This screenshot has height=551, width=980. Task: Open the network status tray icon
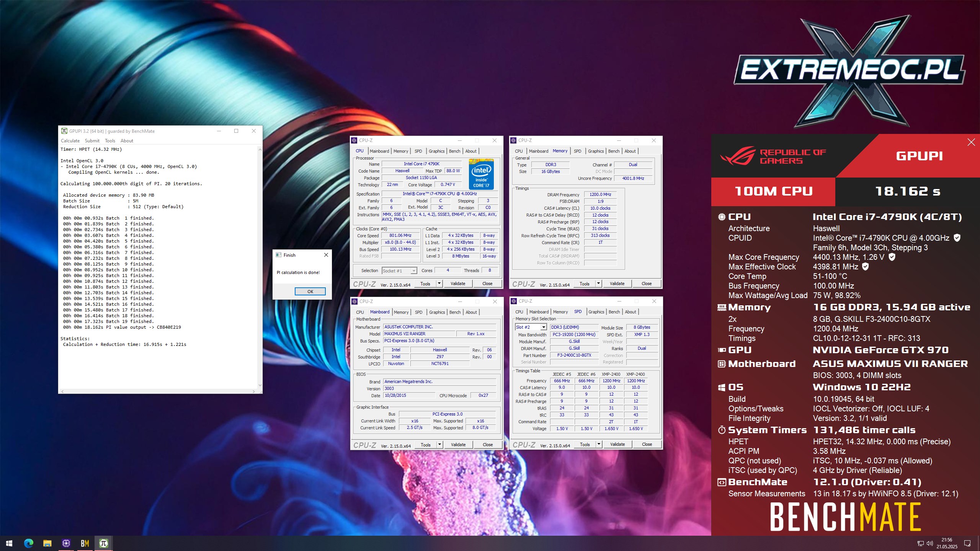[921, 543]
